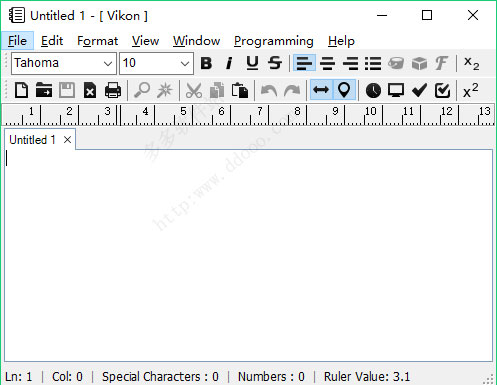497x385 pixels.
Task: Insert bullet list
Action: coord(373,63)
